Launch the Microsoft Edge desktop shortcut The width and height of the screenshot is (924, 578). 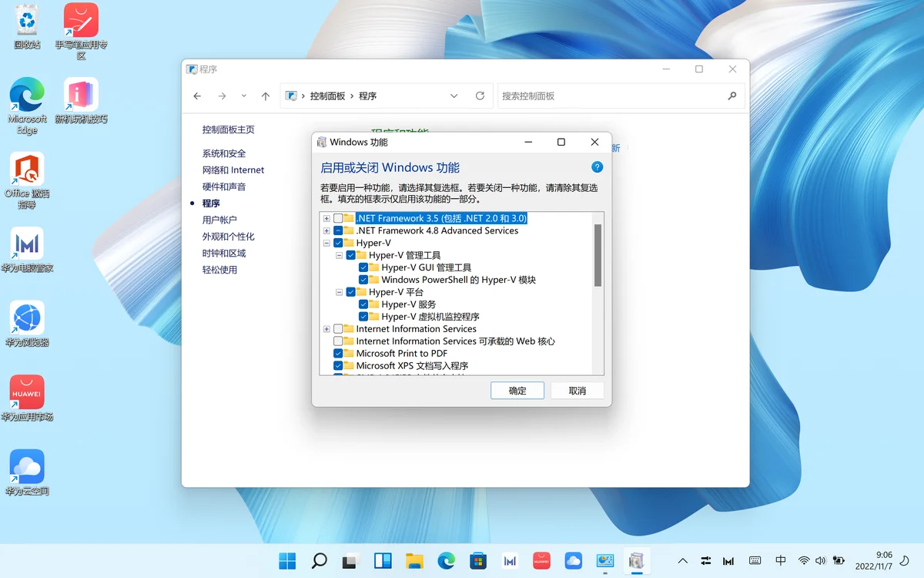coord(27,106)
